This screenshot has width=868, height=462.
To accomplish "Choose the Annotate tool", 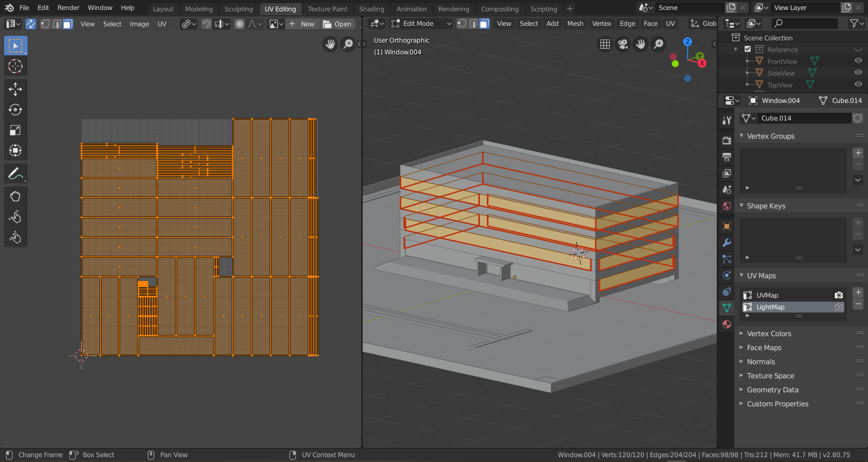I will click(15, 173).
